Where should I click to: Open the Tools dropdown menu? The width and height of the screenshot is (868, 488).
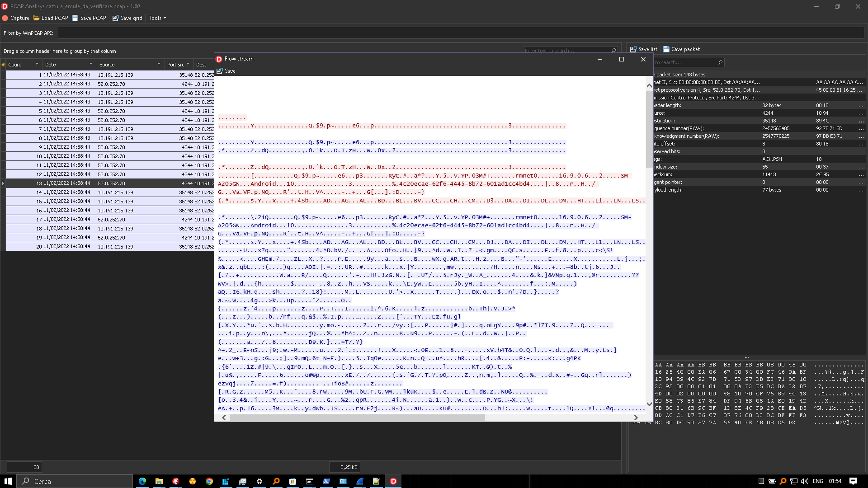pos(157,18)
